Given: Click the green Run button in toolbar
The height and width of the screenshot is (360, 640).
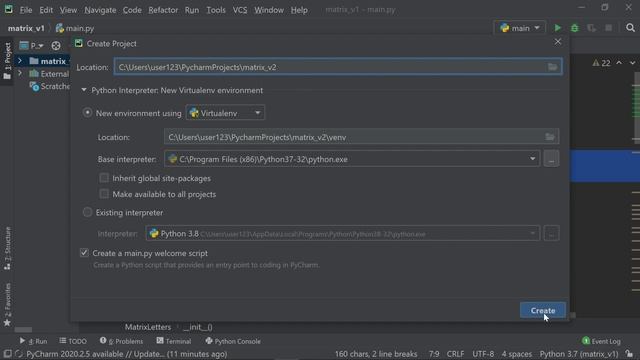Looking at the screenshot, I should pyautogui.click(x=557, y=28).
